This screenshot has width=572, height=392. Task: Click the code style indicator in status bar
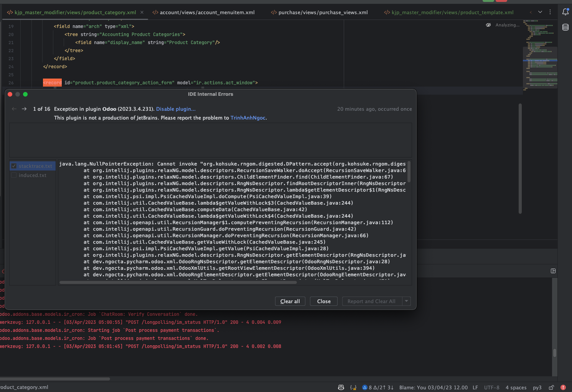click(516, 387)
